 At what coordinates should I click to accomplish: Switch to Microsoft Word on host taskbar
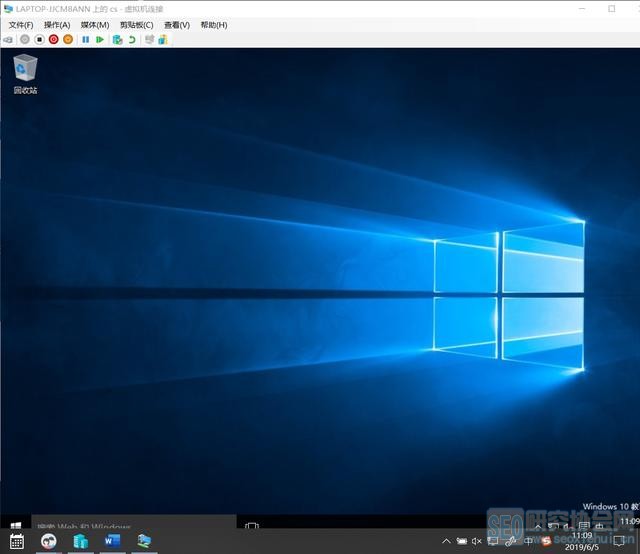tap(112, 541)
